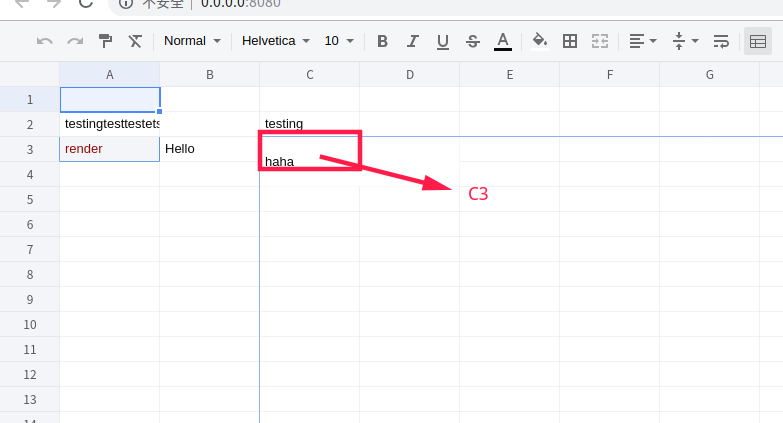This screenshot has height=423, width=783.
Task: Select column F header
Action: 609,74
